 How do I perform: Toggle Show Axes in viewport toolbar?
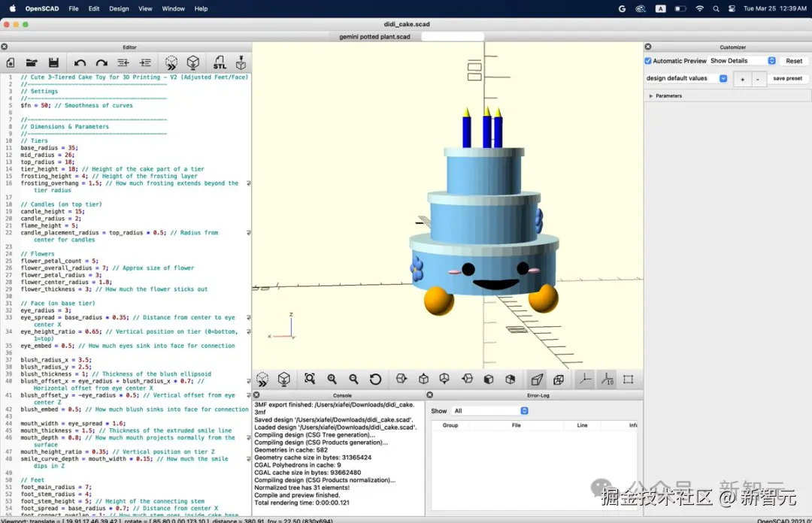585,379
